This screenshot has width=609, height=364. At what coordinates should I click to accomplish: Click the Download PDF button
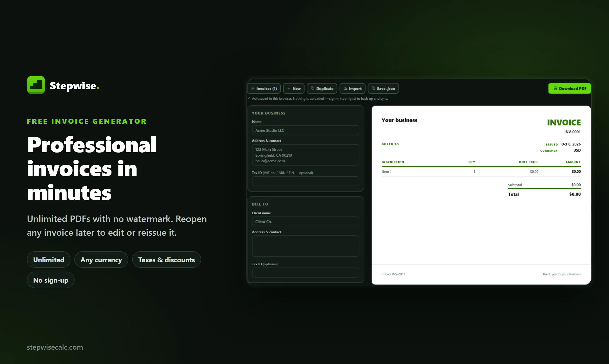569,89
